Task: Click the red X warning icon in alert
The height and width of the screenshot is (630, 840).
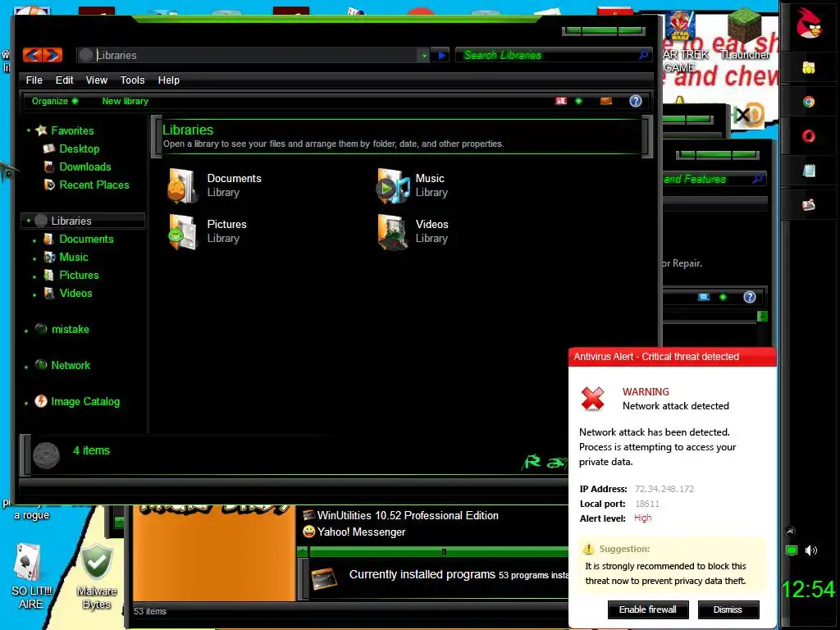Action: tap(592, 399)
